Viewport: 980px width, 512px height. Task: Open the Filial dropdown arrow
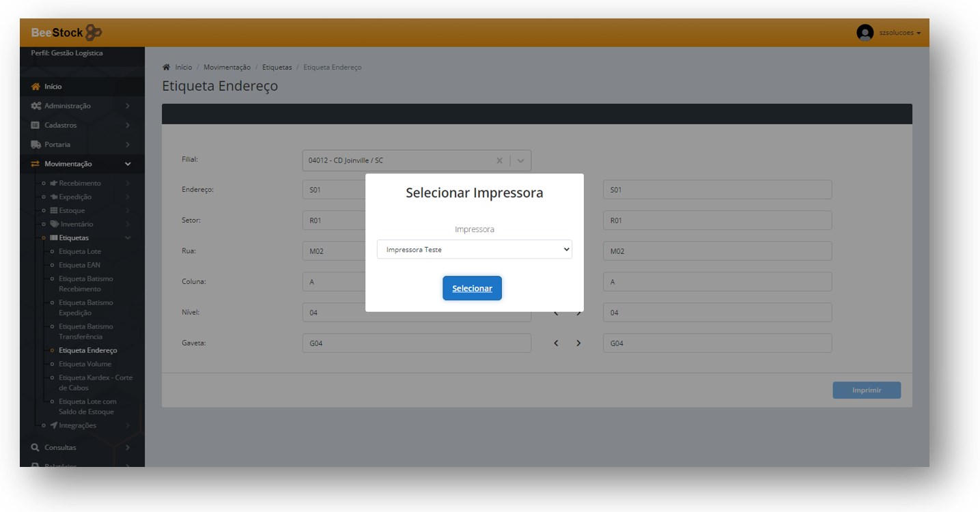tap(520, 160)
